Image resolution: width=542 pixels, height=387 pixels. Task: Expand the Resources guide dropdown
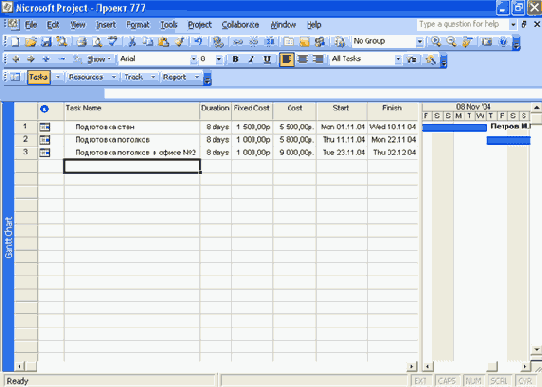[x=114, y=77]
